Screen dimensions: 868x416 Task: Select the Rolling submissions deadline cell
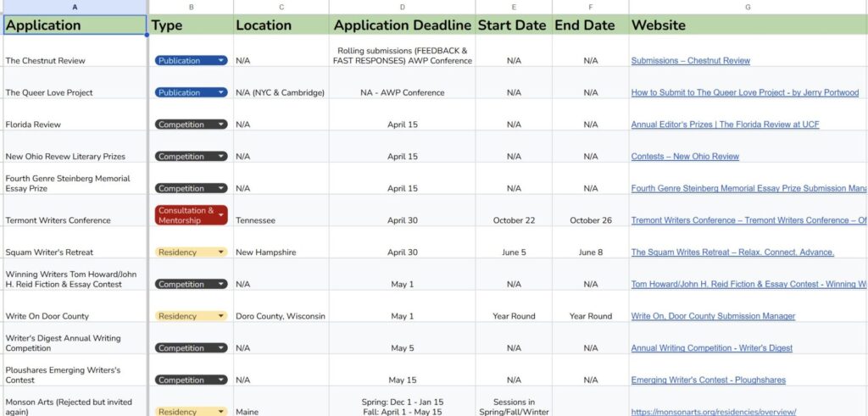402,51
